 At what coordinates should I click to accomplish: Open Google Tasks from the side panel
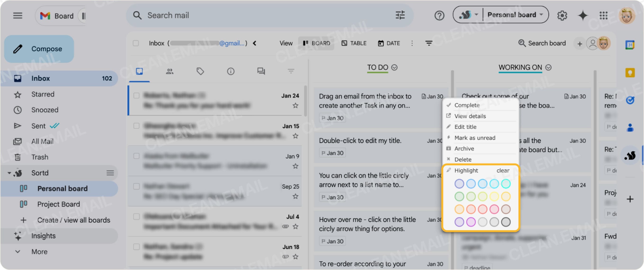click(630, 100)
